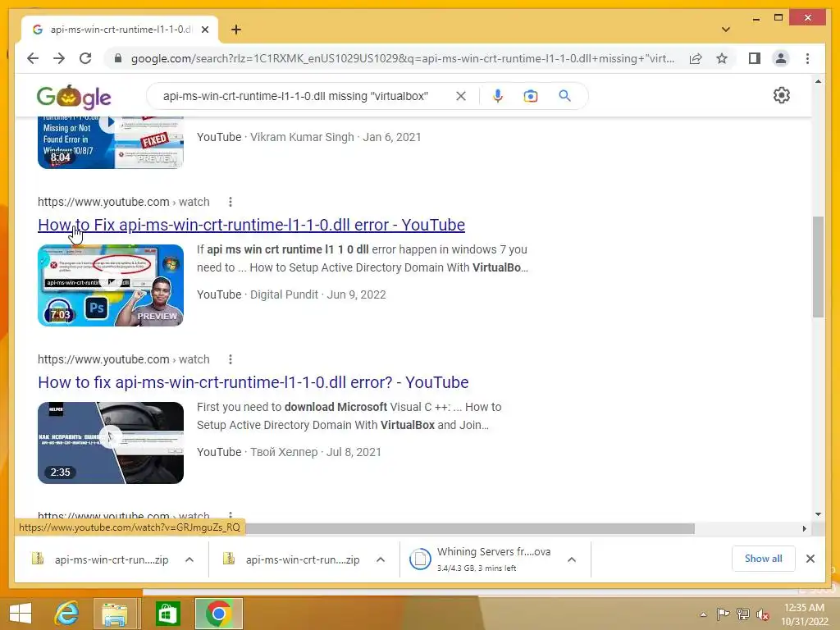Click the horizontal scrollbar thumb
Image resolution: width=840 pixels, height=630 pixels.
(470, 529)
